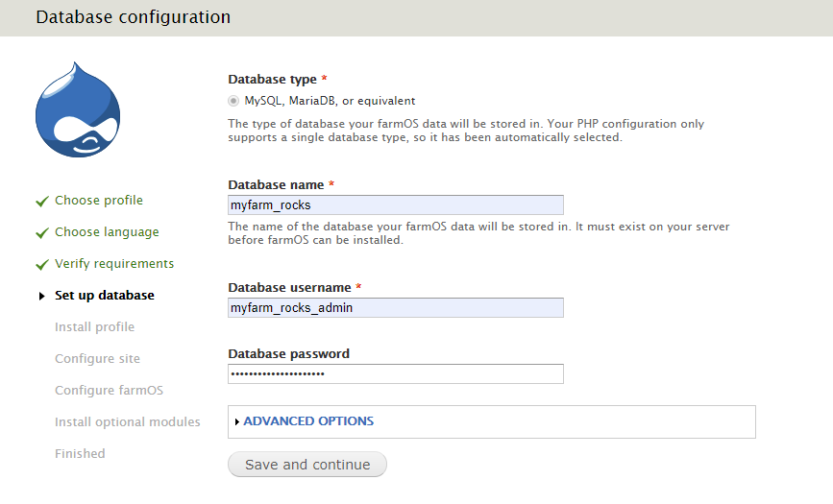Click the Choose language green checkmark
This screenshot has width=833, height=504.
(x=42, y=233)
